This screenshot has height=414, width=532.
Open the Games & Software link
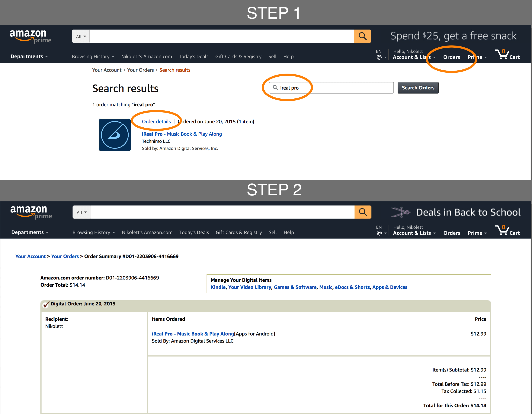pyautogui.click(x=295, y=287)
